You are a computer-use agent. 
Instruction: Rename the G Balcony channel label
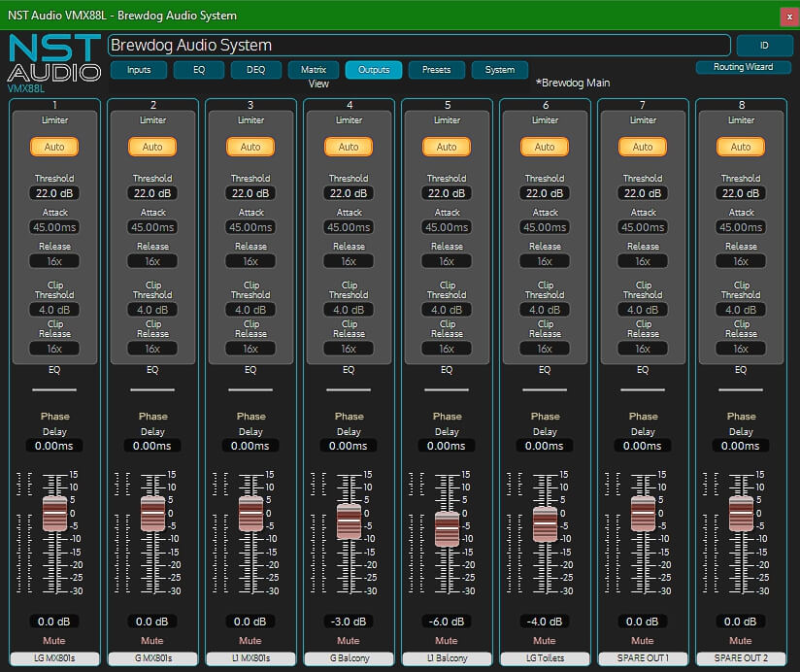[x=349, y=658]
